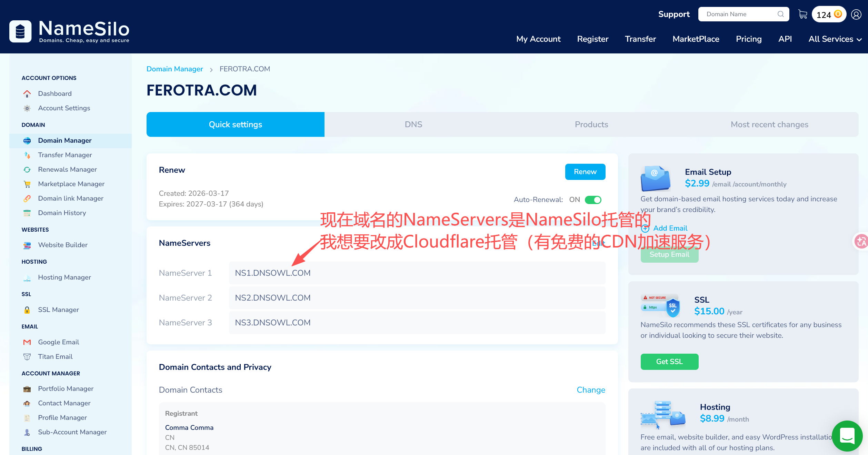Click the translate floating icon
The image size is (868, 455).
[861, 241]
